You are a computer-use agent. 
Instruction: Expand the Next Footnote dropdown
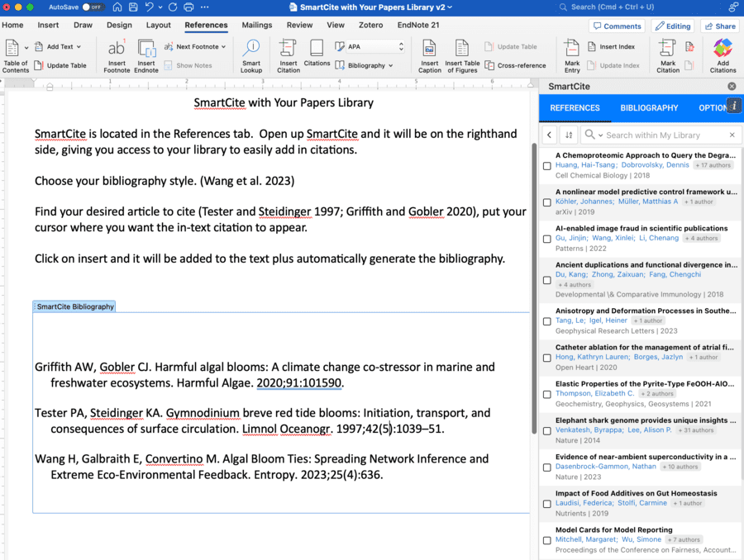tap(223, 46)
